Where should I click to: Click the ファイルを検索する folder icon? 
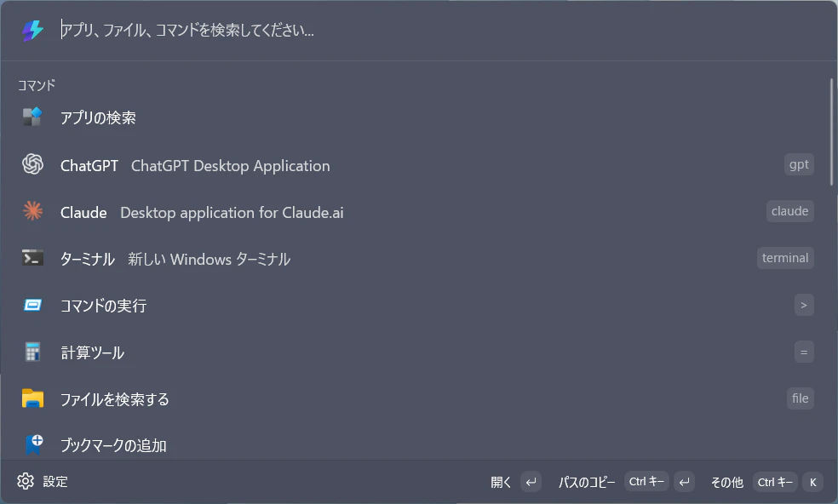(x=32, y=398)
